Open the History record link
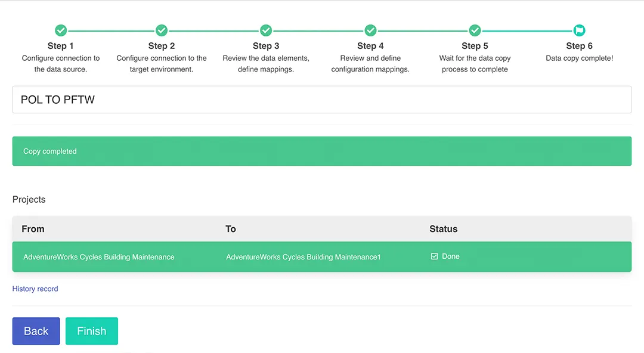The height and width of the screenshot is (353, 644). (x=35, y=289)
